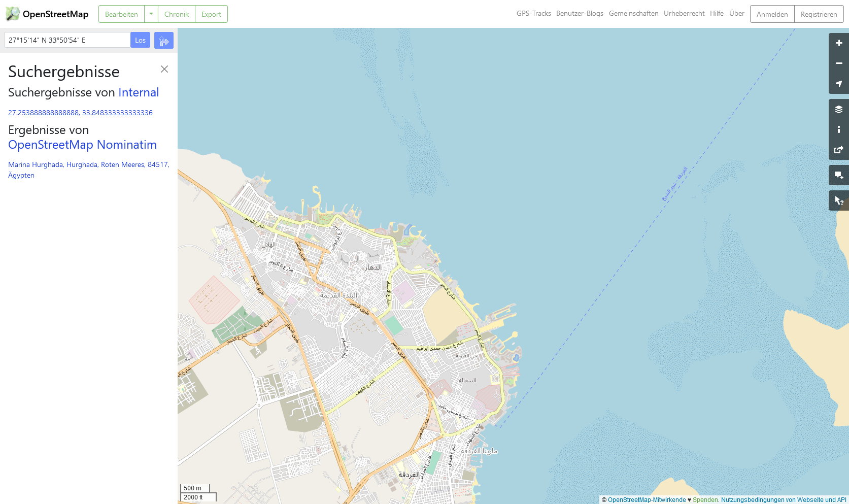This screenshot has height=504, width=849.
Task: Expand the Bearbeiten dropdown arrow
Action: coord(151,14)
